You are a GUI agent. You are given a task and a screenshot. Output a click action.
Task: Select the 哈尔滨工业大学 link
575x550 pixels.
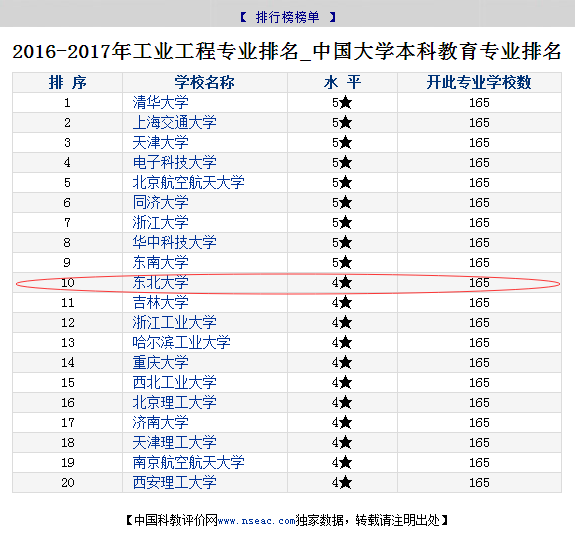click(181, 342)
